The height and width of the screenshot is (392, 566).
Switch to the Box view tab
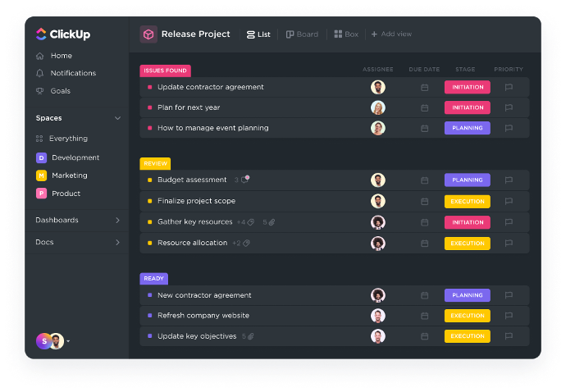click(346, 34)
